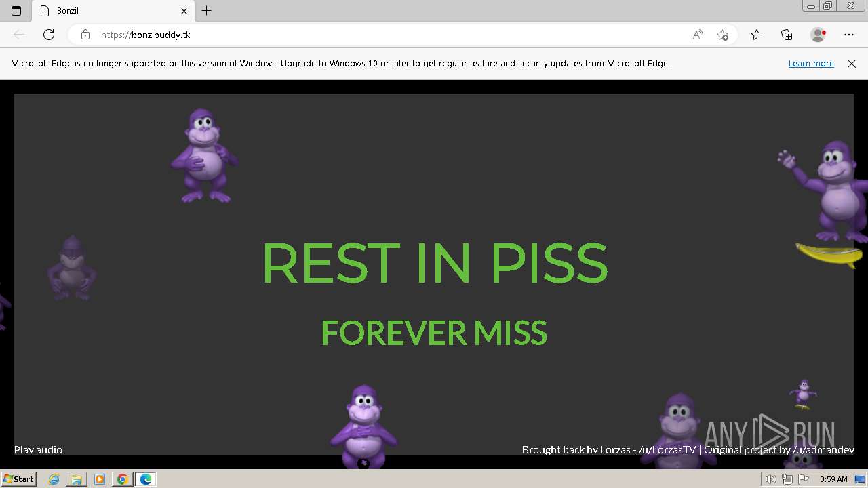This screenshot has height=488, width=868.
Task: Dismiss the Edge unsupported notification bar
Action: click(852, 64)
